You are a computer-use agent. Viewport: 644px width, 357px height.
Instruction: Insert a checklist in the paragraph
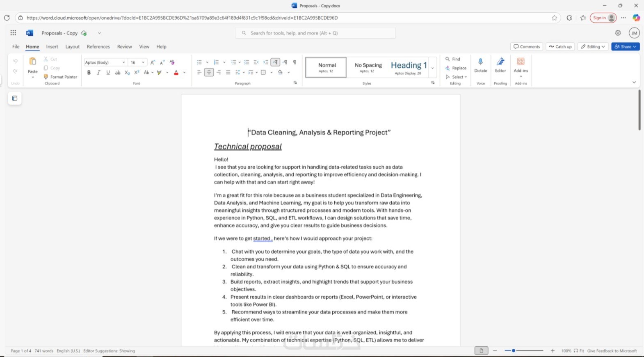(x=247, y=62)
